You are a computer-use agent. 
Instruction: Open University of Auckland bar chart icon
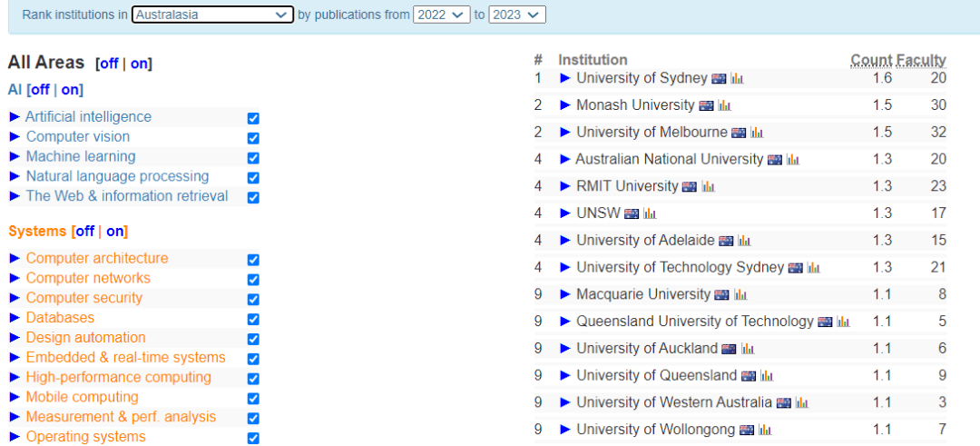[748, 349]
